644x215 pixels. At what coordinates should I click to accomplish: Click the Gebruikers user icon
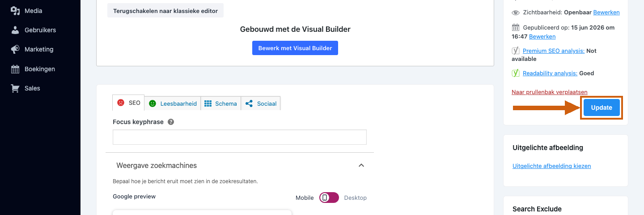click(15, 30)
